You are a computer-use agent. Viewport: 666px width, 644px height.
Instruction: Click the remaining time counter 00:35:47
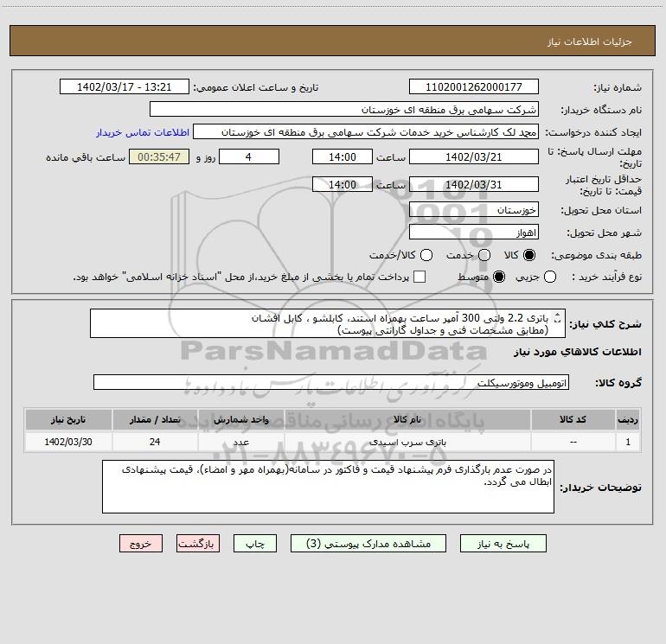(x=159, y=156)
